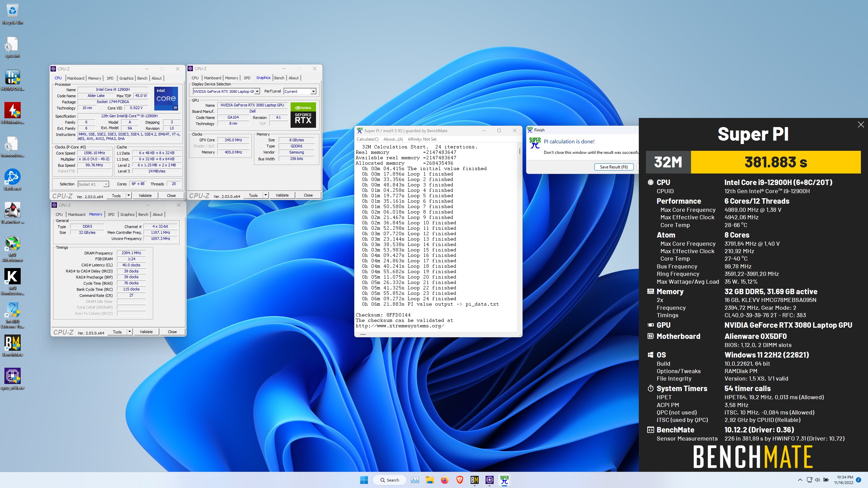The width and height of the screenshot is (868, 488).
Task: Click Alienware 0X5DF0 motherboard text
Action: click(x=755, y=336)
